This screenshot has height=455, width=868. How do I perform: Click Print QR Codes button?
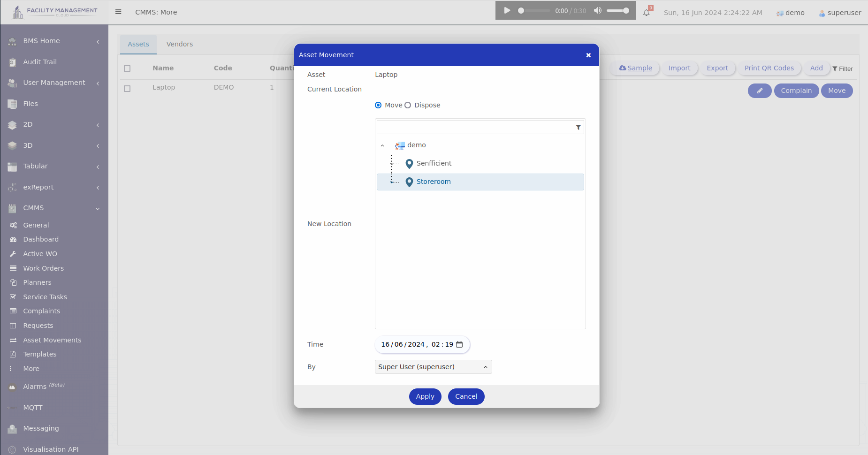click(x=769, y=68)
